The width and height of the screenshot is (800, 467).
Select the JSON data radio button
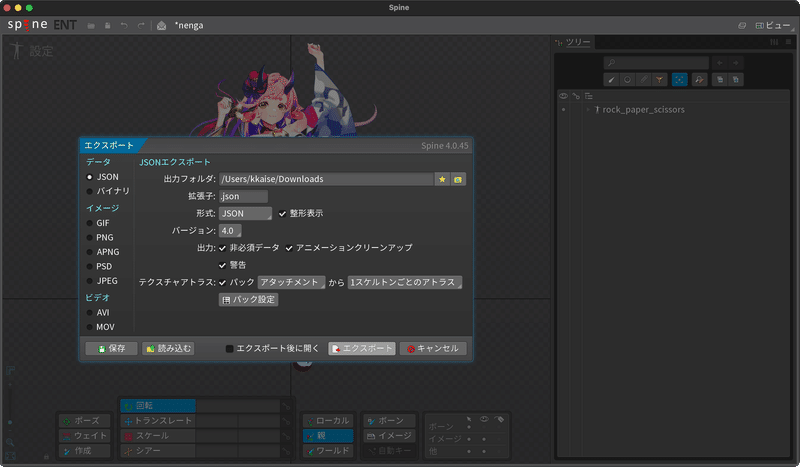[89, 177]
